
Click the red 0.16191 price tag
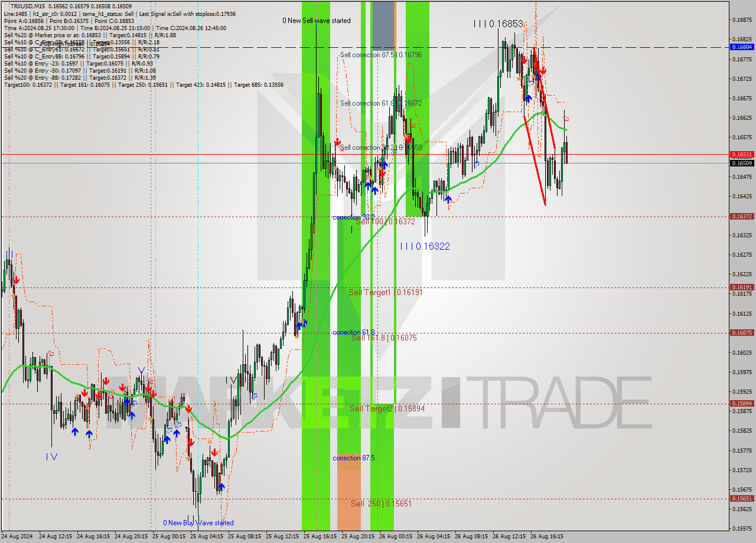click(x=742, y=287)
